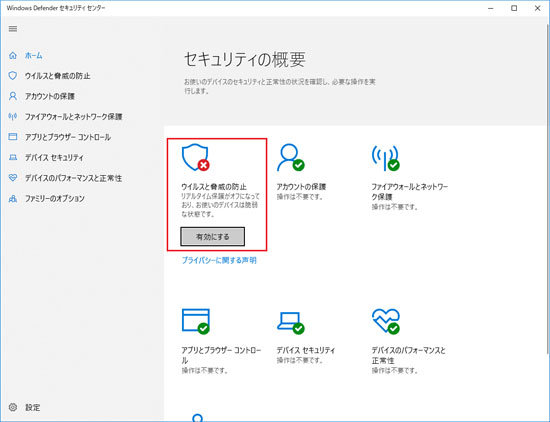Close the Windows Defender window
The height and width of the screenshot is (422, 550).
point(537,8)
